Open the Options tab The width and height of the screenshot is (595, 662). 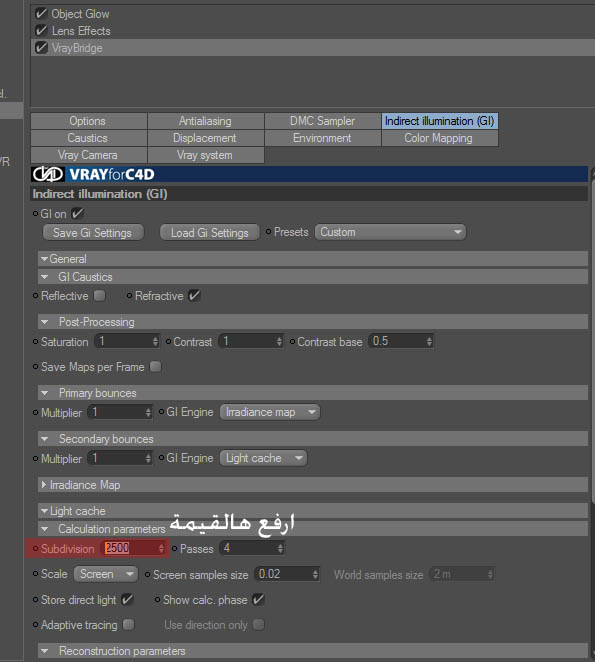[89, 121]
